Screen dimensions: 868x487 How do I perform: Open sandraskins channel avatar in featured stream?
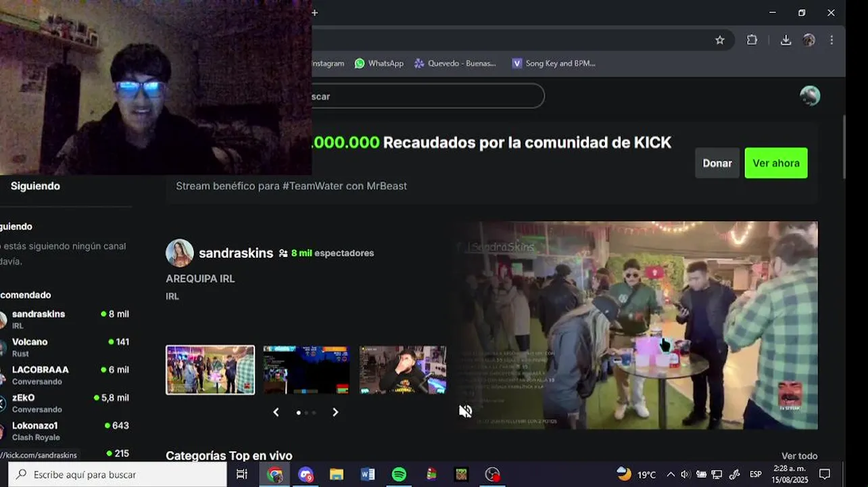click(180, 253)
